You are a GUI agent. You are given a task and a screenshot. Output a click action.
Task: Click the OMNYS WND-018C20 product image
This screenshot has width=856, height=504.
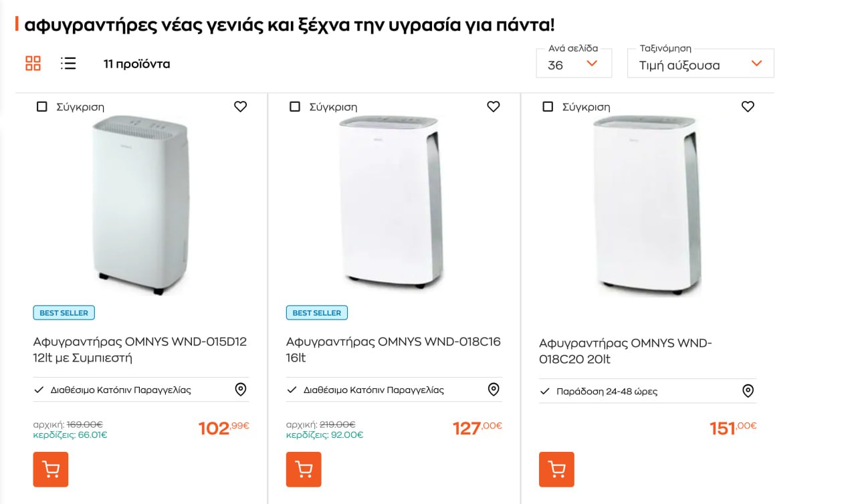[647, 204]
